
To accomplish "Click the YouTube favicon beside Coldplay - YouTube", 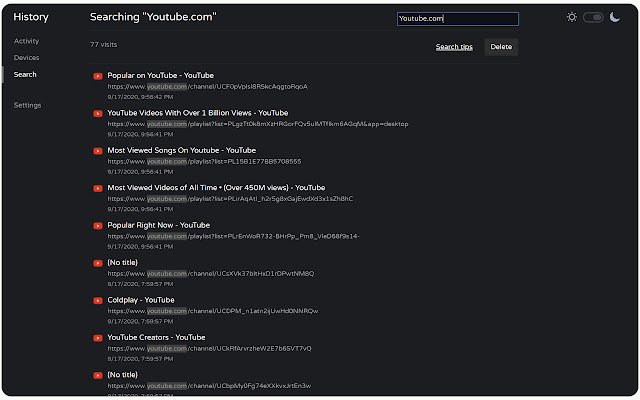I will click(x=98, y=300).
